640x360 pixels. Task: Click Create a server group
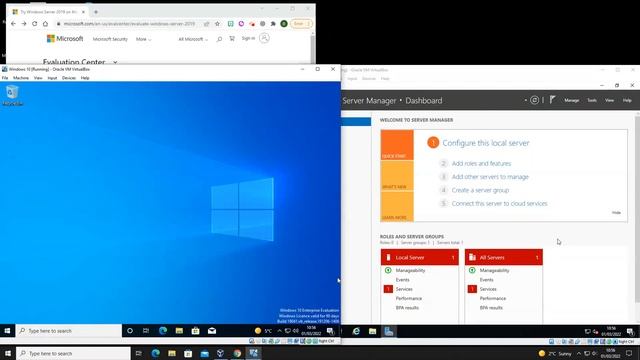pos(480,190)
